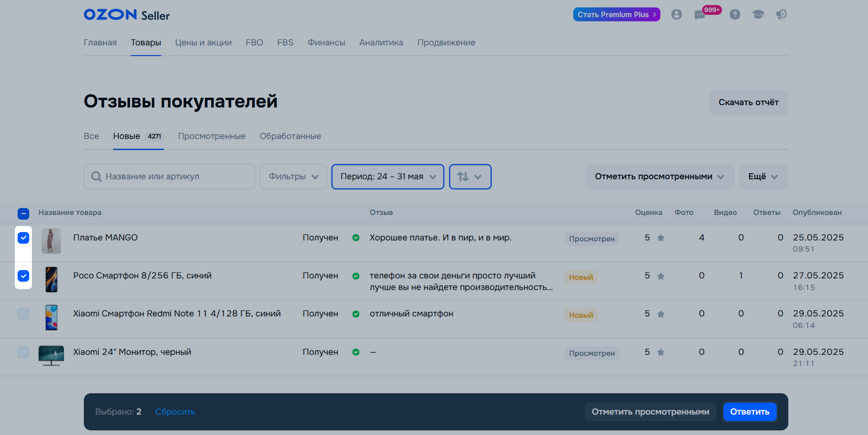The width and height of the screenshot is (868, 435).
Task: Click the review 'Хорошее платье. И в пир, и в мир.'
Action: click(x=441, y=238)
